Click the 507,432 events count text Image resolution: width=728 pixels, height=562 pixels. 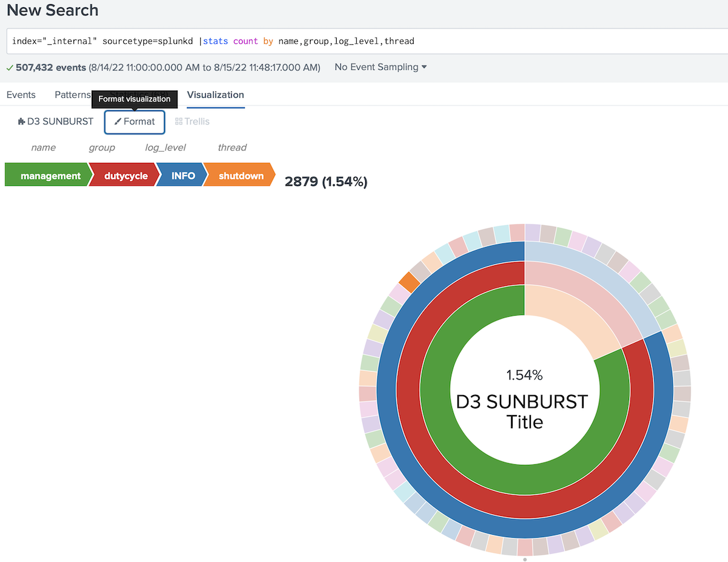(51, 67)
